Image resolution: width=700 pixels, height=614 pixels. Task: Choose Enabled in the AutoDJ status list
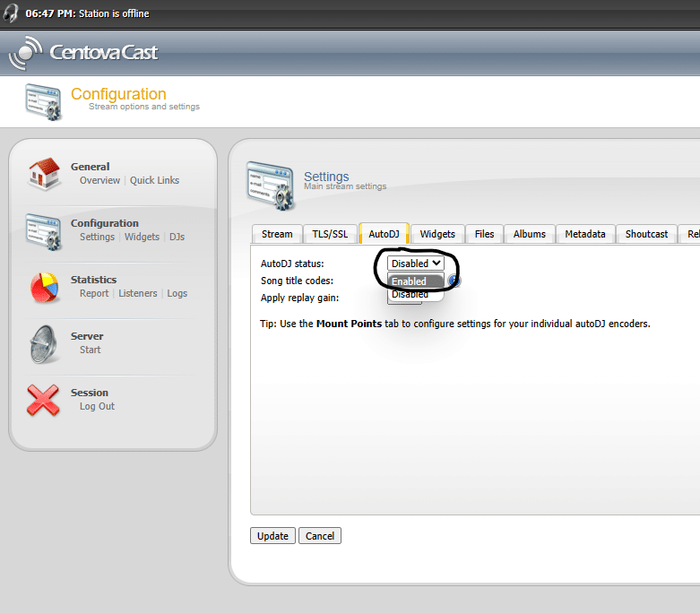tap(415, 281)
